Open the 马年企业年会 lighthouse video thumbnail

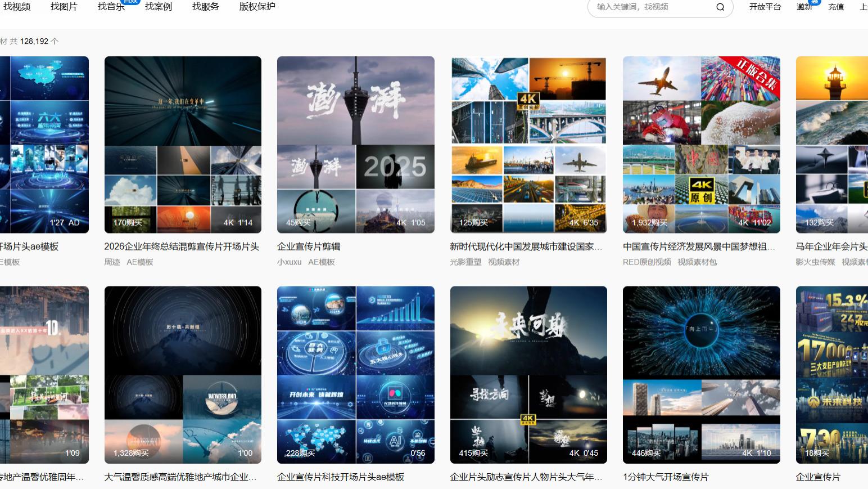[x=832, y=145]
